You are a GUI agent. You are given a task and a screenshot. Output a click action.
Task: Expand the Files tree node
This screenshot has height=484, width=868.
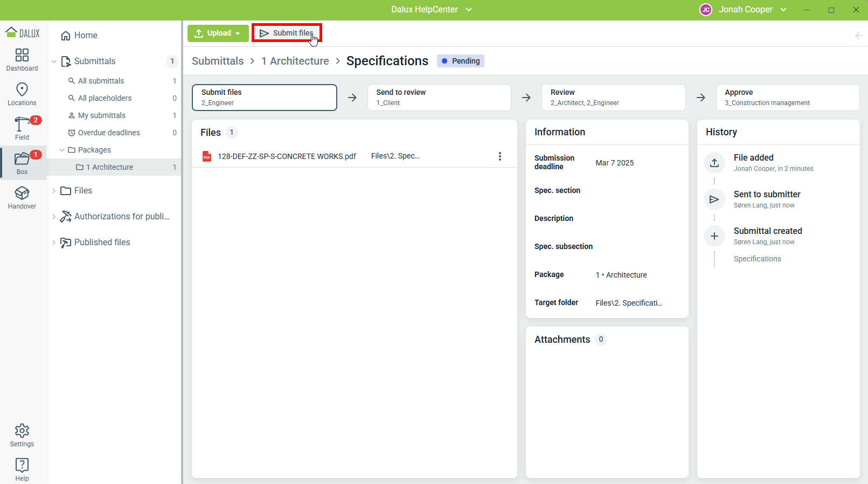tap(54, 191)
